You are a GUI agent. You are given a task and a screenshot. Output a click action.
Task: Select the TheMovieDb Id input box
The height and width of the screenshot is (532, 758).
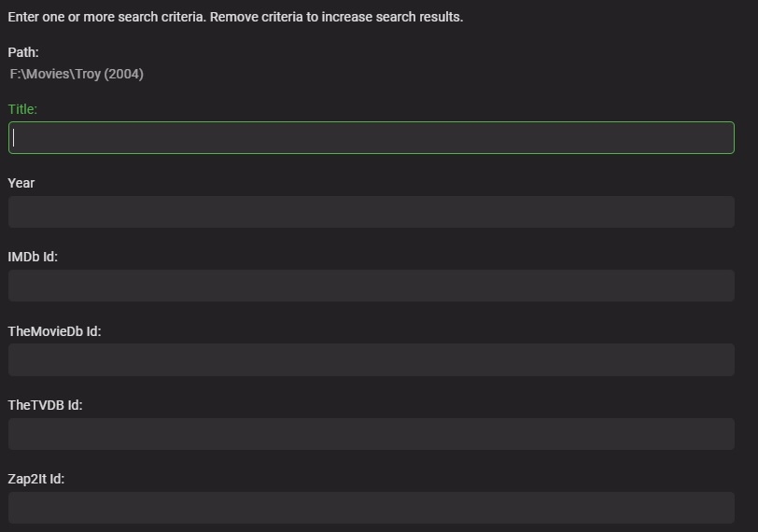[372, 359]
